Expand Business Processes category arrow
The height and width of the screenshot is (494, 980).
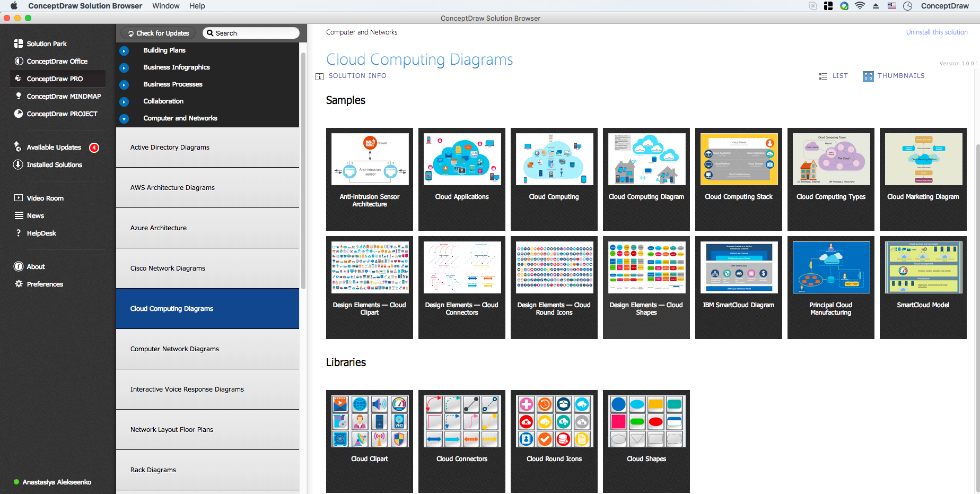coord(124,85)
